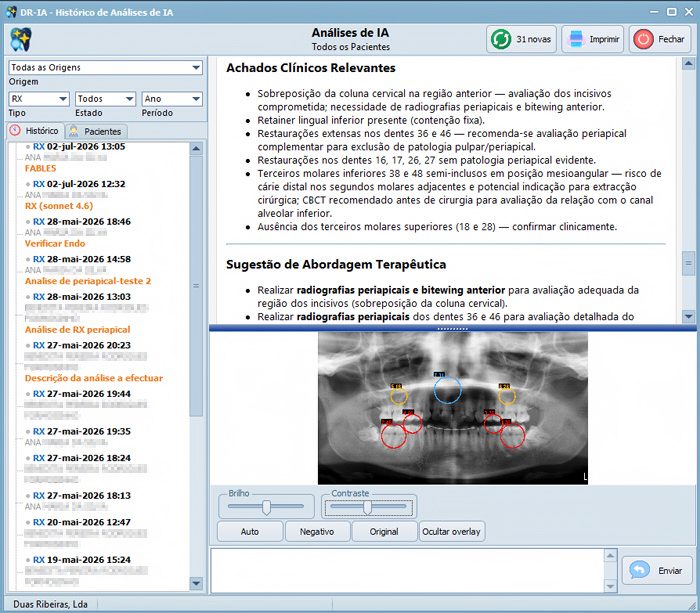Click the Fechar button
The height and width of the screenshot is (613, 700).
(660, 39)
